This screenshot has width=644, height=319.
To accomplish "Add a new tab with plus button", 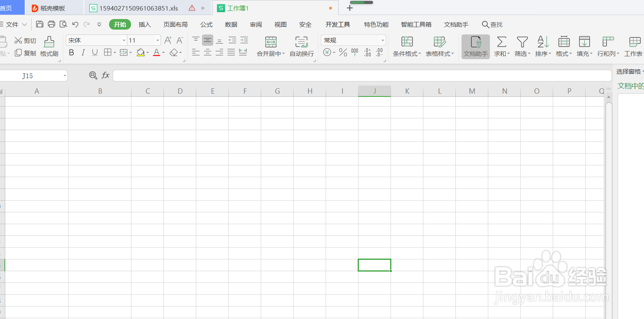I will pyautogui.click(x=350, y=8).
